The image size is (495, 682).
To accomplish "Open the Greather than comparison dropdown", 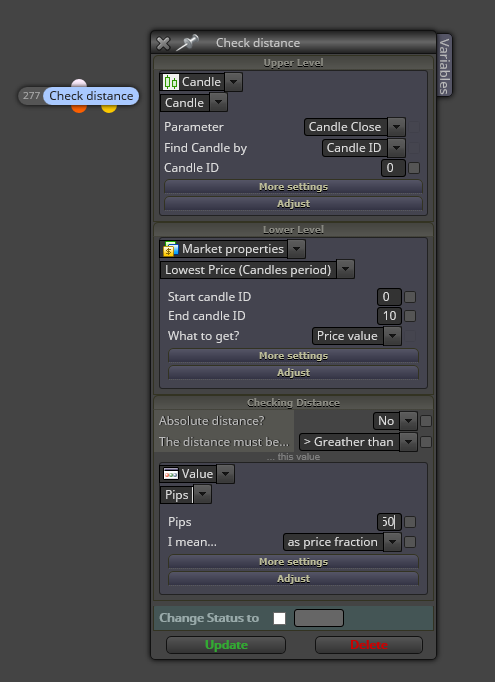I will (408, 442).
